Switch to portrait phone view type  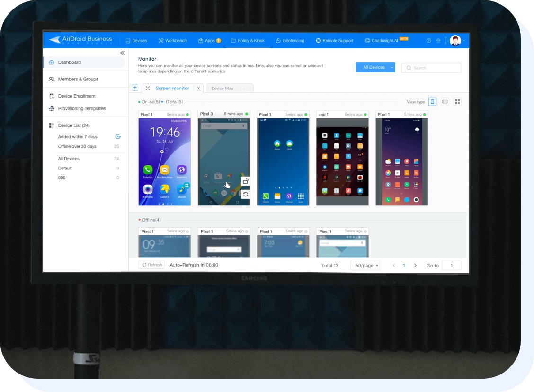click(x=432, y=102)
